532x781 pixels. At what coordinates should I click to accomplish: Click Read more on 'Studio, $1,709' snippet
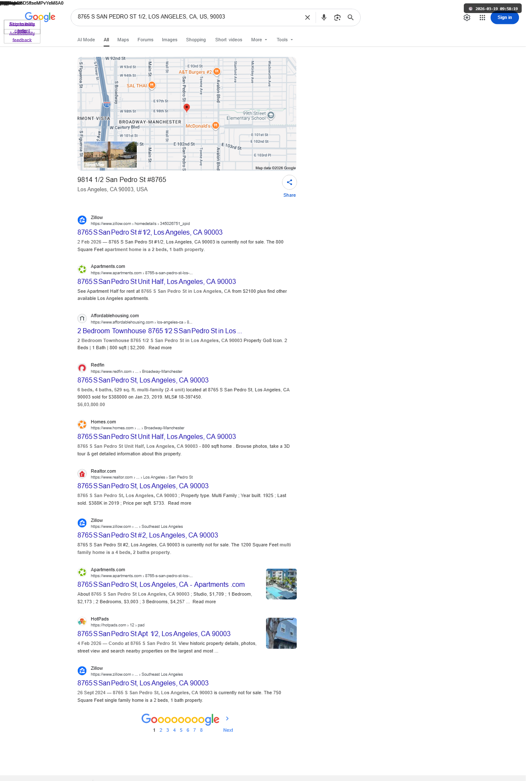click(x=204, y=602)
